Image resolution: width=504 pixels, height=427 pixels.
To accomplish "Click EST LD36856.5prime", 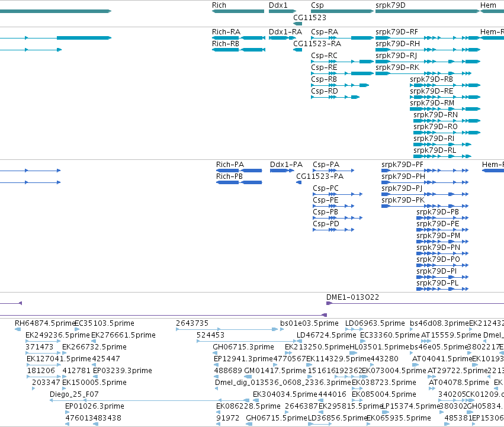I will (x=338, y=418).
